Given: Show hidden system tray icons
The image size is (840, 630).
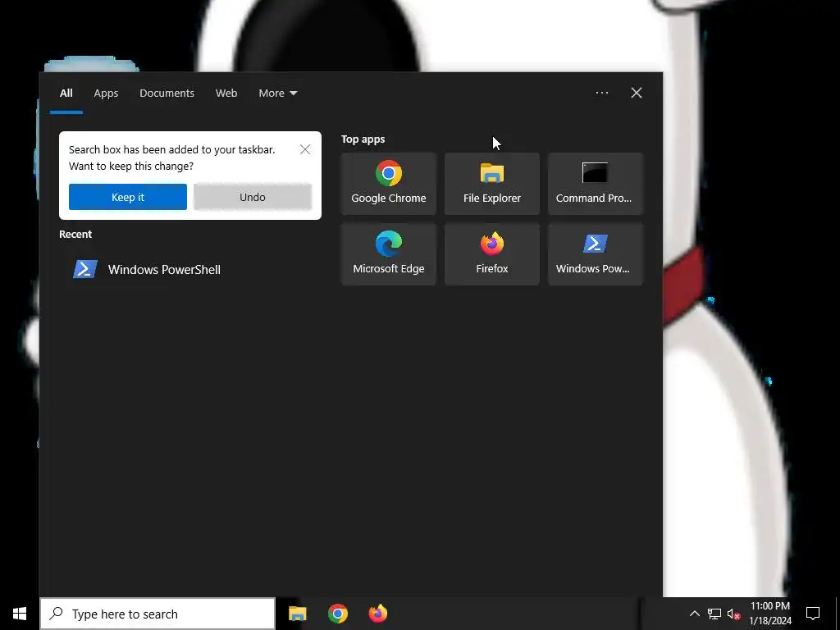Looking at the screenshot, I should click(694, 614).
